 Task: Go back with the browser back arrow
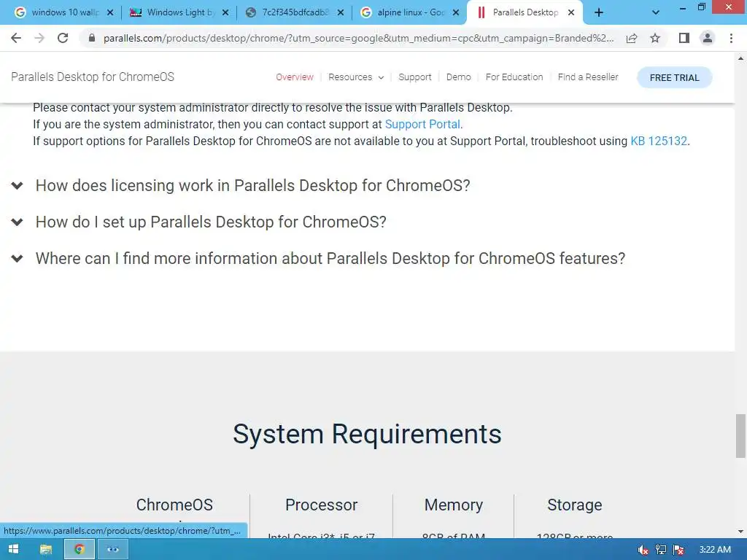pyautogui.click(x=16, y=38)
